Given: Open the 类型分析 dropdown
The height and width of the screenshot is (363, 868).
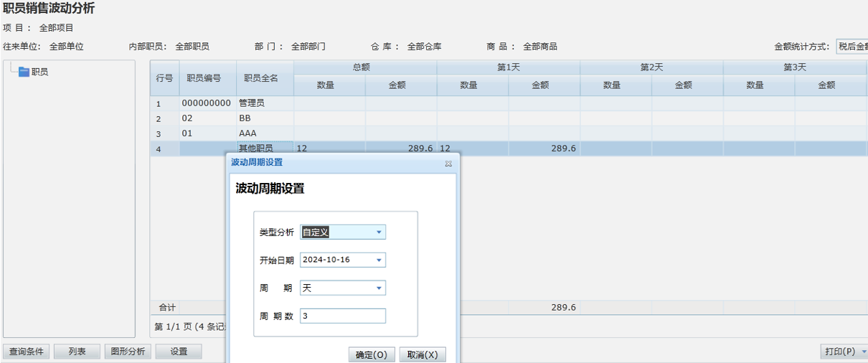Looking at the screenshot, I should coord(379,232).
